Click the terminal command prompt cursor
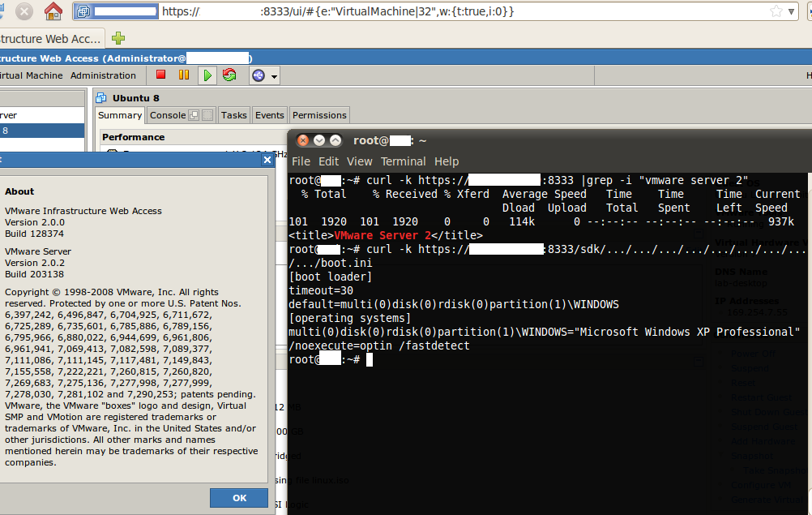This screenshot has width=812, height=515. pyautogui.click(x=370, y=359)
